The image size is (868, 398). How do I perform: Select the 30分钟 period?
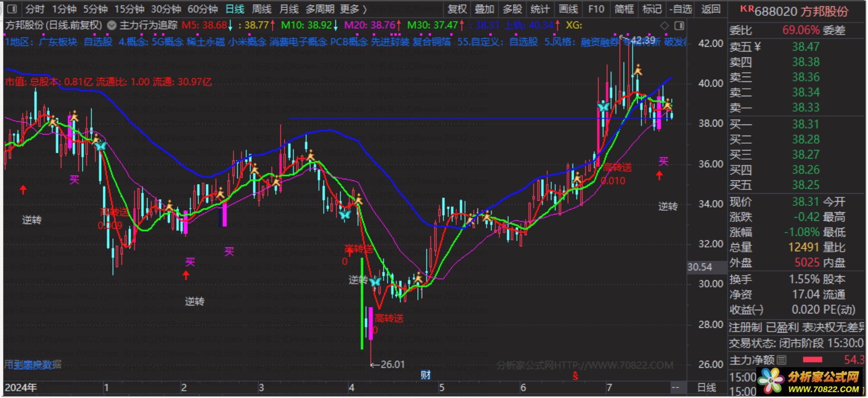click(166, 9)
